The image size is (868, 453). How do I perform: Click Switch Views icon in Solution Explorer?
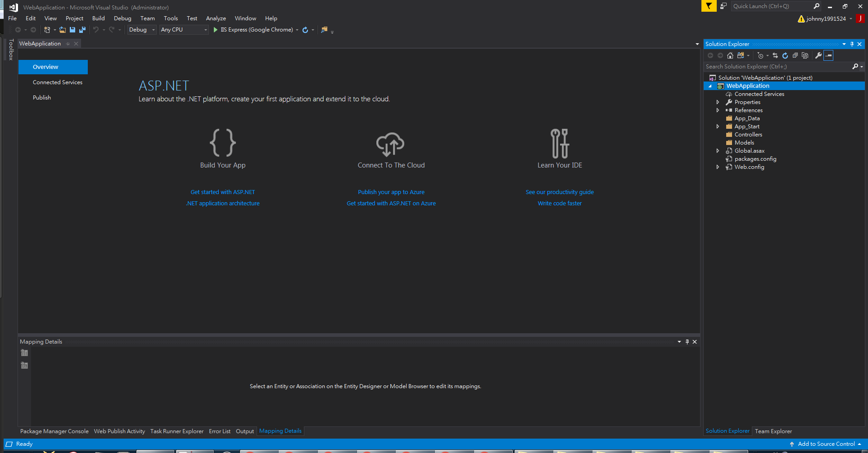(x=741, y=55)
